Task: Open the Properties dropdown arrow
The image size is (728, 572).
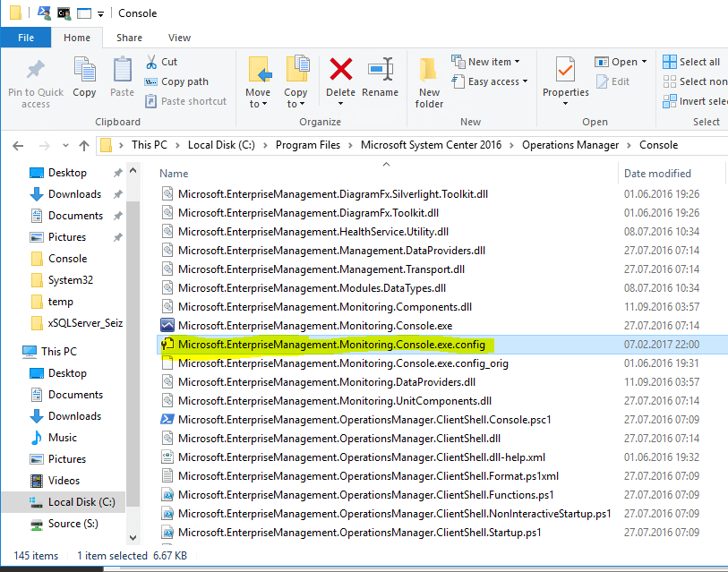Action: (566, 104)
